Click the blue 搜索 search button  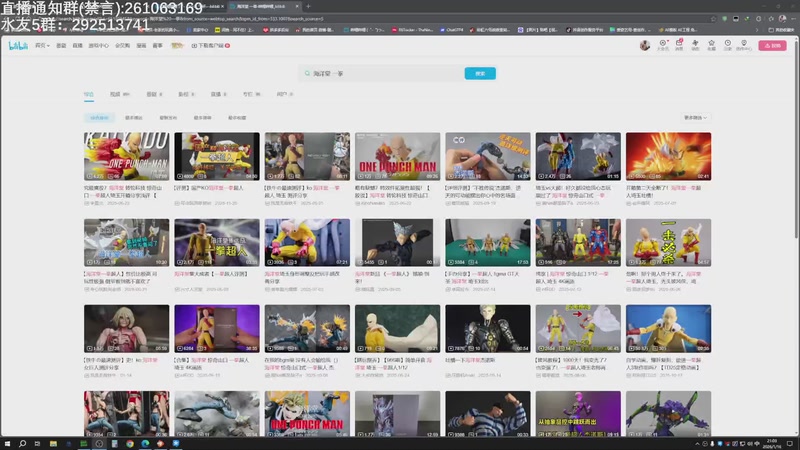pos(480,73)
